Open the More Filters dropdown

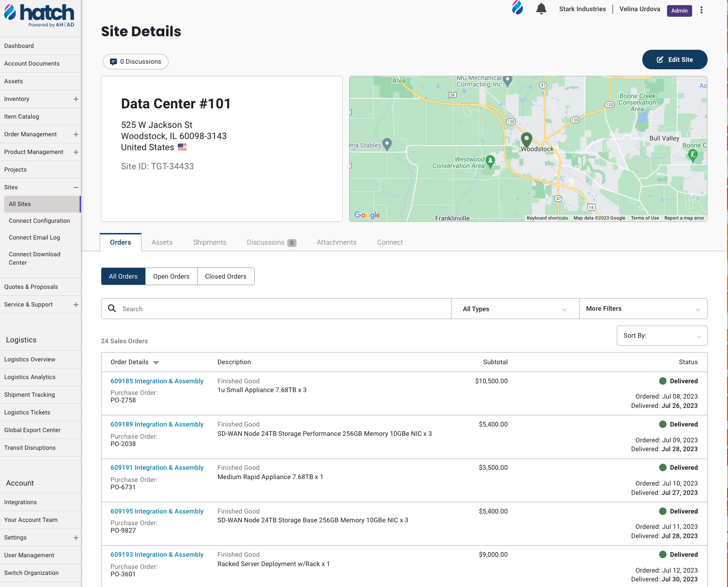pos(643,309)
